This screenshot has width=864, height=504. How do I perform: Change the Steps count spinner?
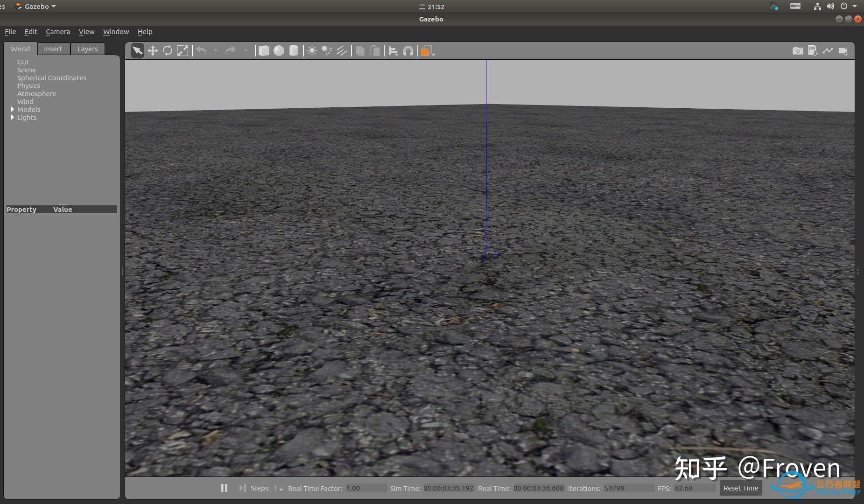tap(279, 488)
